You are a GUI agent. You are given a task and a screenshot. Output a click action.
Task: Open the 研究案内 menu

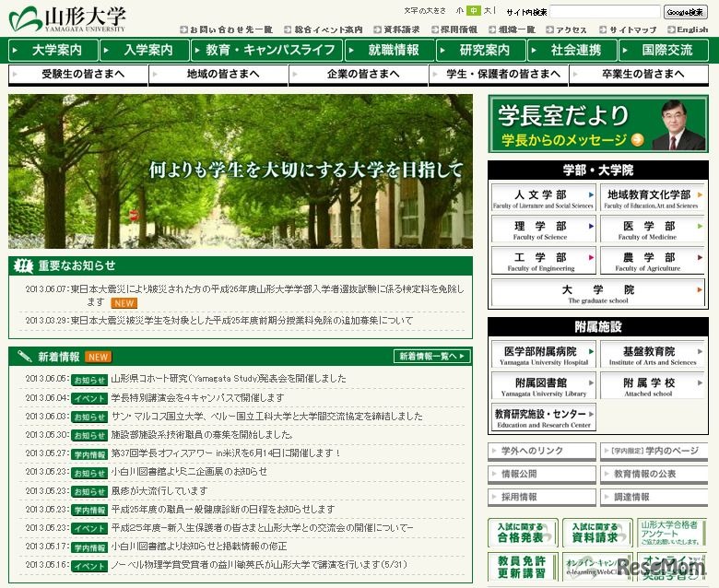tap(480, 50)
